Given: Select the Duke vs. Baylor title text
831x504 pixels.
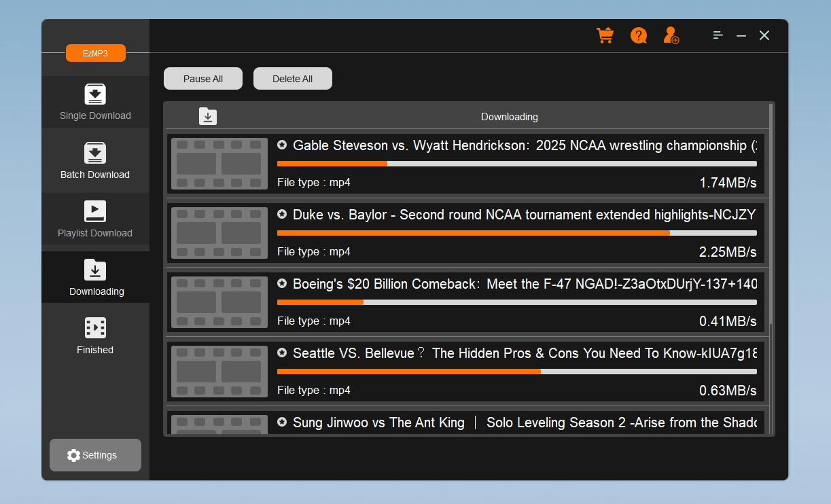Looking at the screenshot, I should (525, 215).
